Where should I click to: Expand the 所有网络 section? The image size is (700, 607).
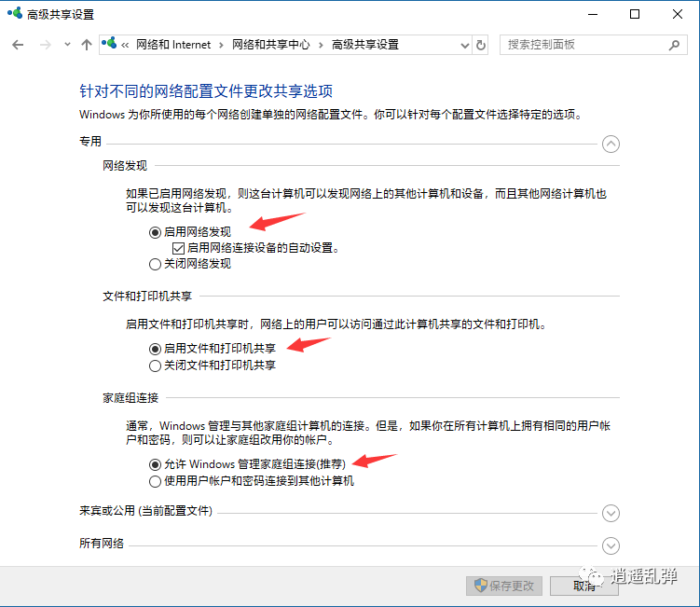611,545
